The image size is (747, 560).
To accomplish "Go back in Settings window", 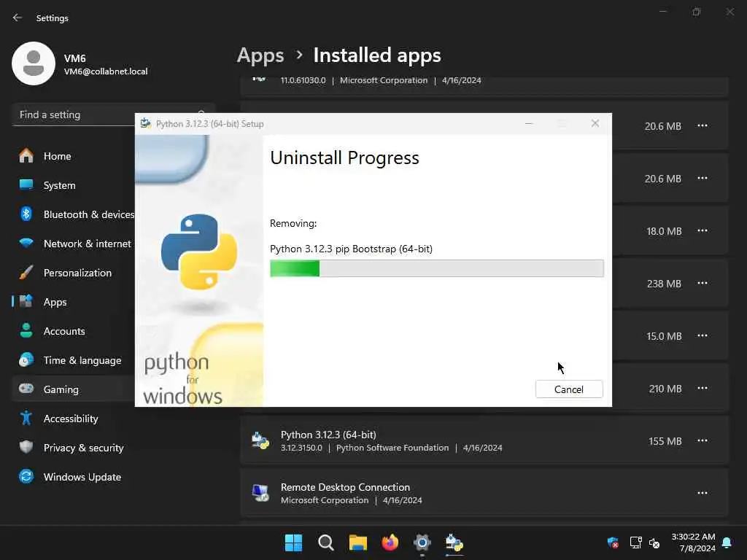I will (x=18, y=17).
